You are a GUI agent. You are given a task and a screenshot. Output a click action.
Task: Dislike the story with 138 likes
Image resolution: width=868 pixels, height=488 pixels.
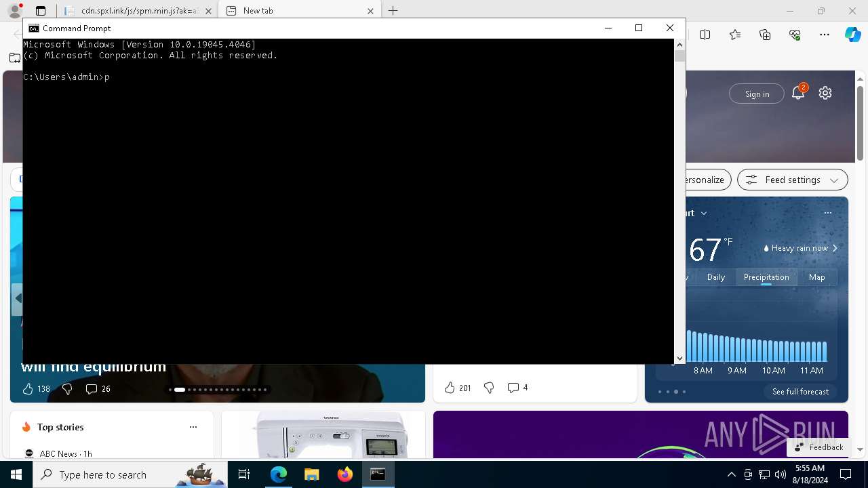(x=67, y=389)
